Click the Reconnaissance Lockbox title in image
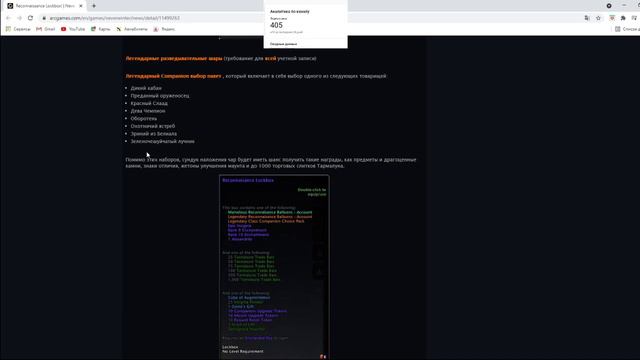 point(248,180)
